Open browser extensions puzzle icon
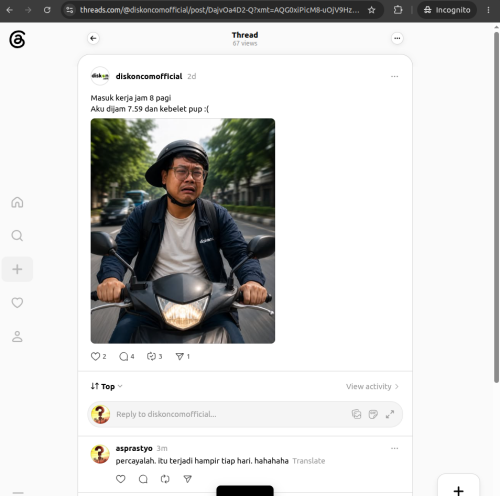 point(398,10)
